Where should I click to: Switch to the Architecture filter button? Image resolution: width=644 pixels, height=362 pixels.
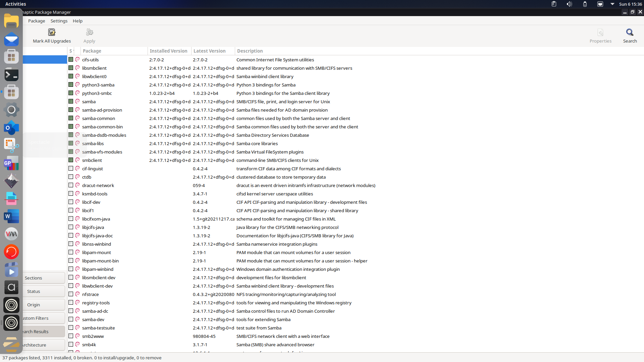(x=44, y=345)
